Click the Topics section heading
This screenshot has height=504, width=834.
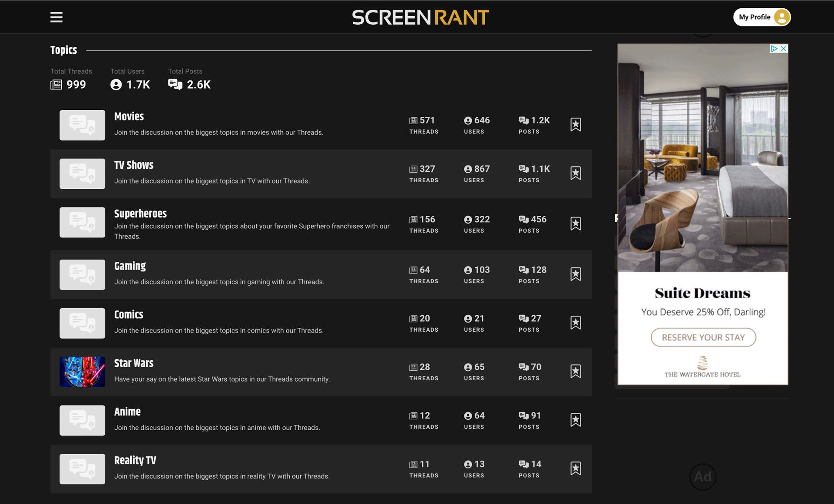coord(63,50)
